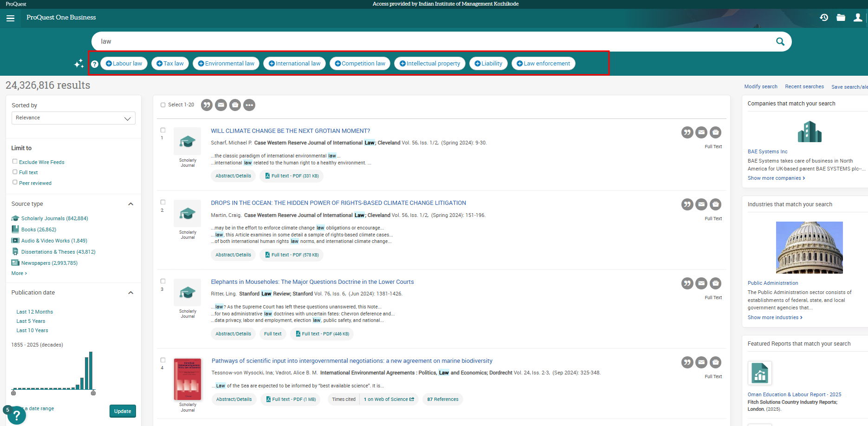Check the Select 1-20 checkbox
The height and width of the screenshot is (426, 868).
coord(163,105)
